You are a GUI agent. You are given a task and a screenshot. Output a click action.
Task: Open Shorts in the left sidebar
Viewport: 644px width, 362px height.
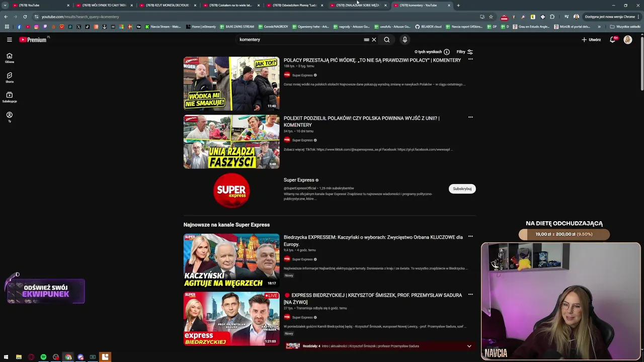9,77
